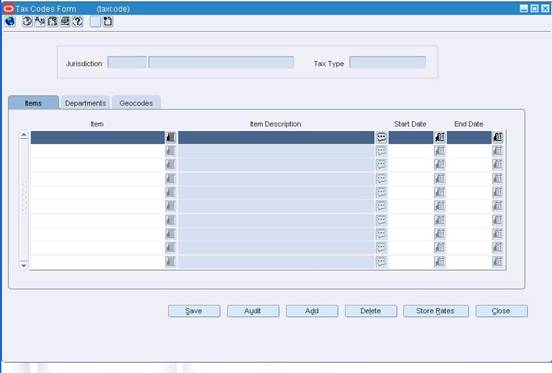Click the scroll down arrow of the items list
552x373 pixels.
click(x=24, y=265)
